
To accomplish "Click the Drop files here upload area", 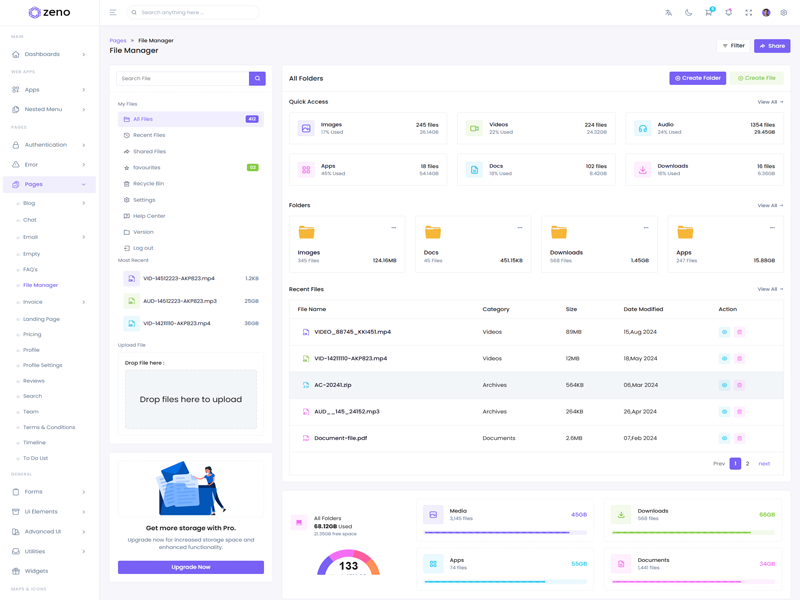I will [x=191, y=399].
